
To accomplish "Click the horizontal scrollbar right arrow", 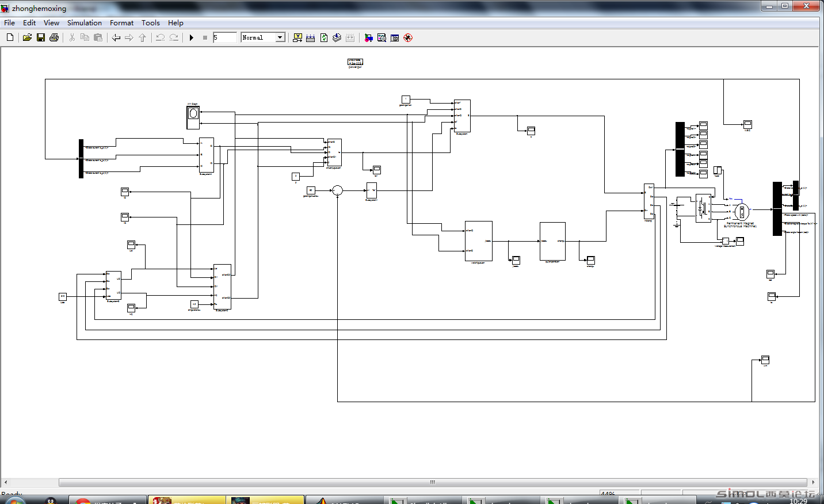I will pyautogui.click(x=813, y=482).
